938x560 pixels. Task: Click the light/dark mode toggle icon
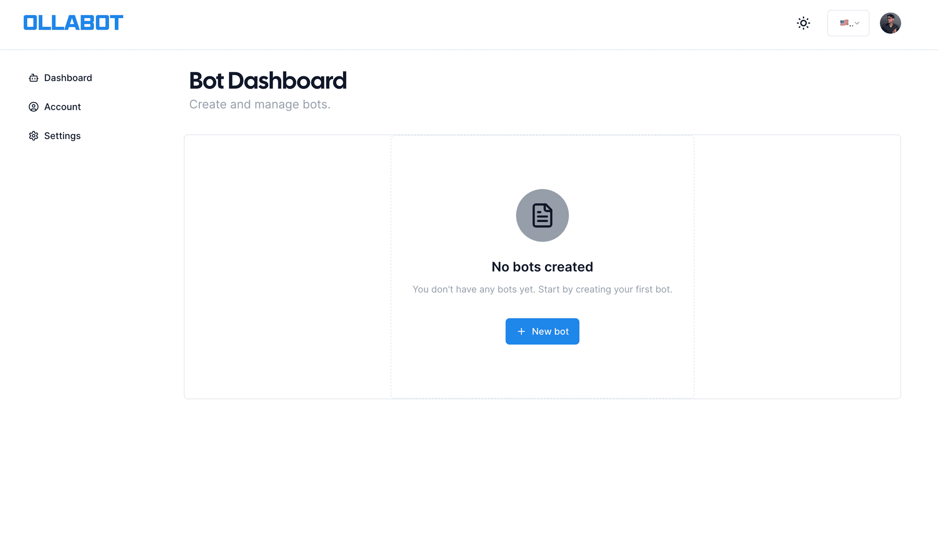pyautogui.click(x=804, y=22)
